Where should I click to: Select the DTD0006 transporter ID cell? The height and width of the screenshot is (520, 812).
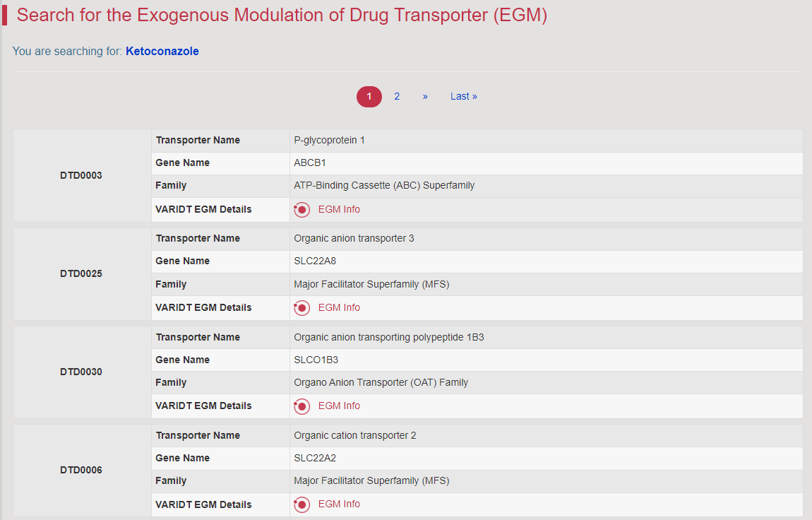click(x=81, y=470)
